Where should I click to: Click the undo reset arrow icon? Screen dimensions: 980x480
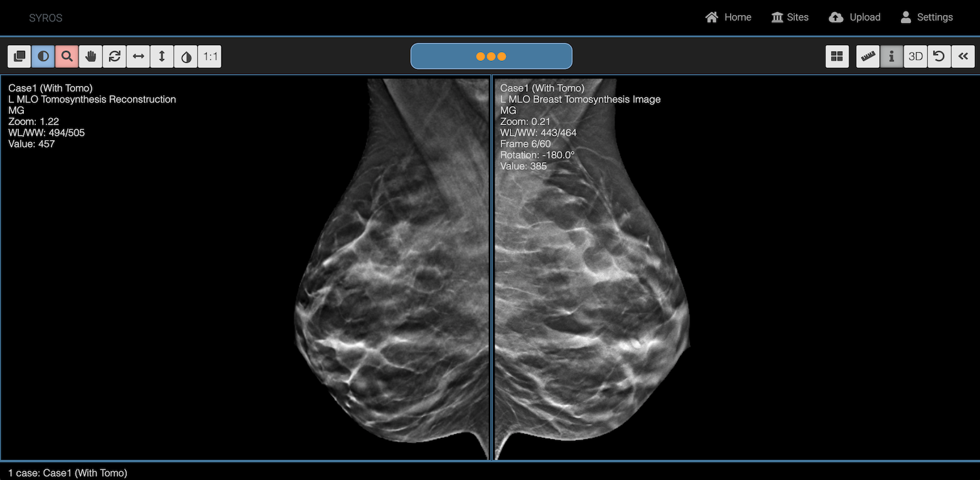[939, 57]
